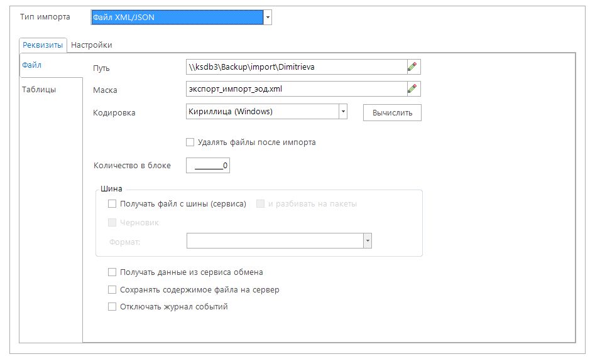Screen dimensions: 595x364
Task: Click the Количество в блоке number field
Action: 209,166
